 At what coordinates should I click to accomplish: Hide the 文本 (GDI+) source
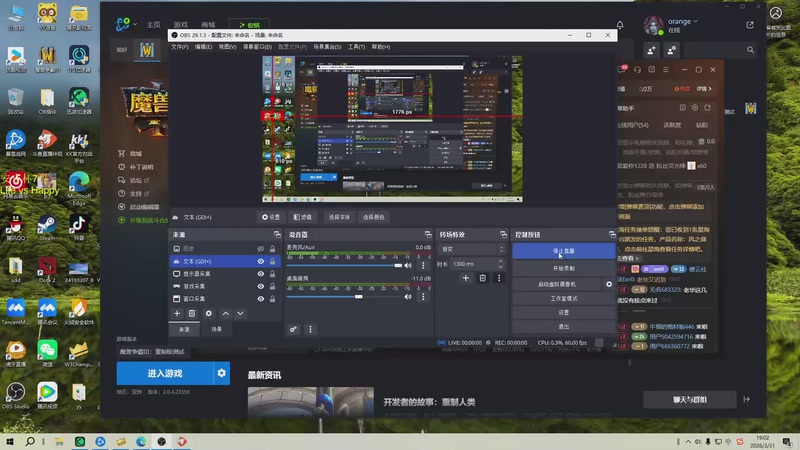point(261,261)
